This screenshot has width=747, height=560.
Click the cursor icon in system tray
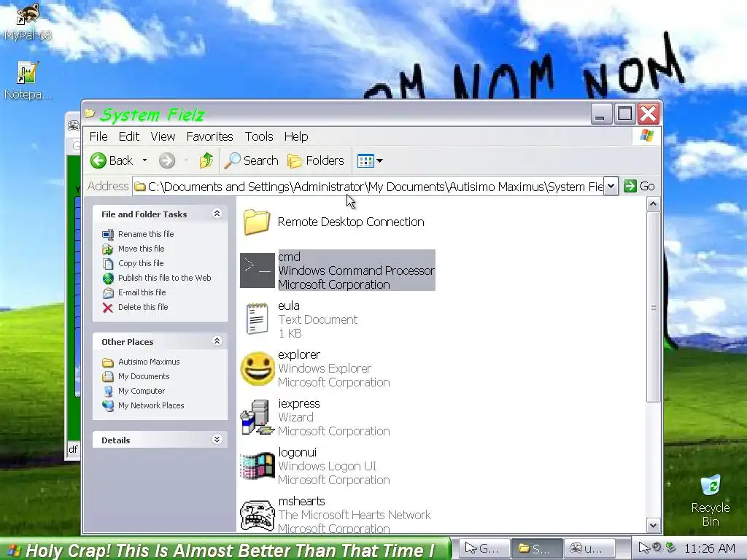point(643,548)
